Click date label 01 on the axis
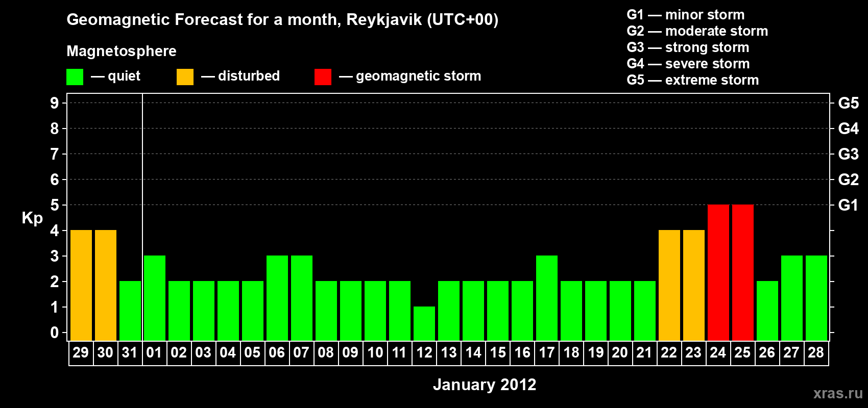868x408 pixels. pyautogui.click(x=154, y=352)
